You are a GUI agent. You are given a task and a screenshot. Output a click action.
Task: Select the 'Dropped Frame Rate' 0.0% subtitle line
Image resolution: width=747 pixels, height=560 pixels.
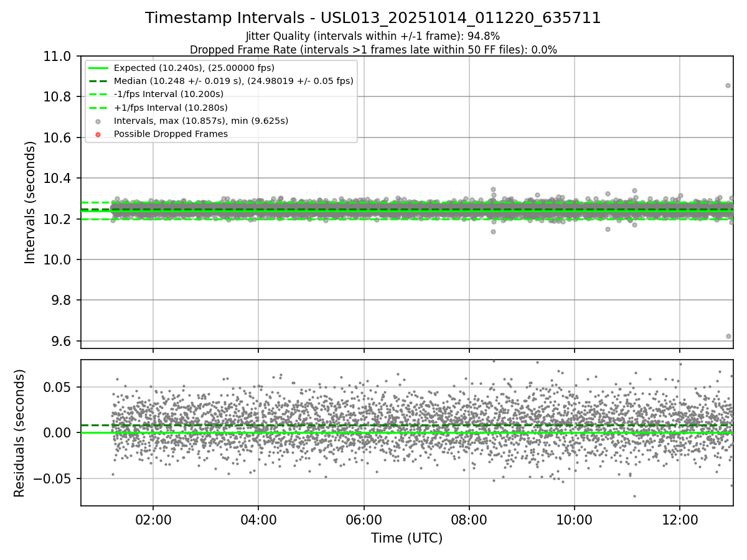[x=373, y=50]
